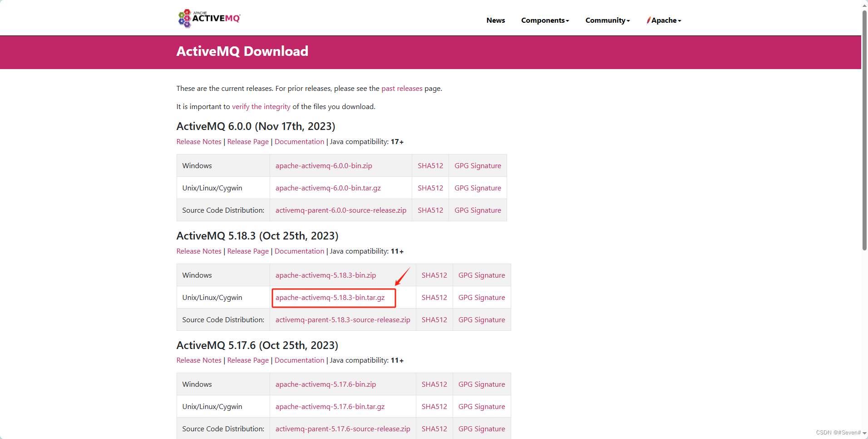Open GPG Signature for 5.17.6 Windows zip

click(x=482, y=384)
